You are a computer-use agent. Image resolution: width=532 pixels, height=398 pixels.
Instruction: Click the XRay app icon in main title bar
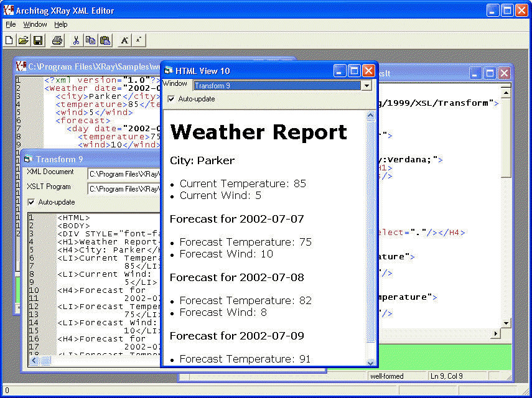[x=8, y=10]
